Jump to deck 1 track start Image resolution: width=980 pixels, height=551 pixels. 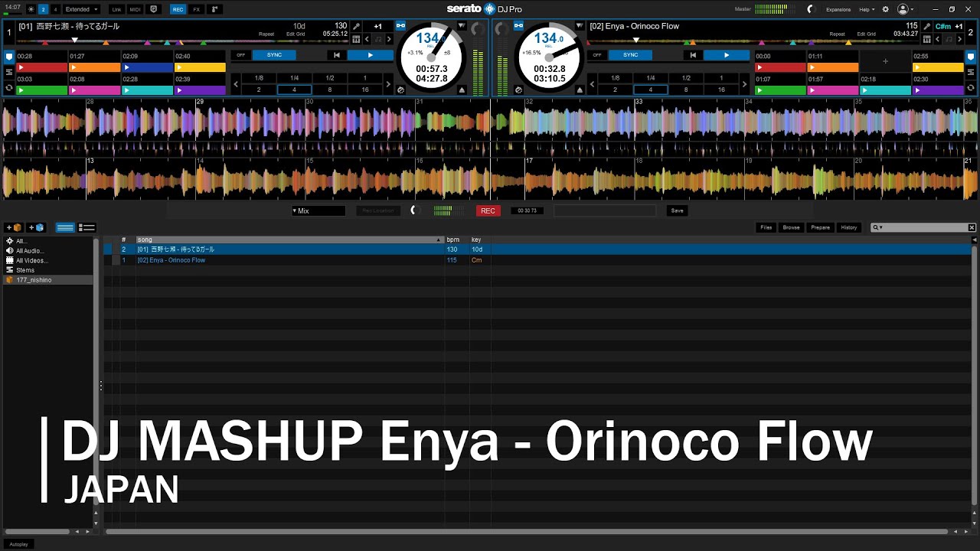(336, 55)
